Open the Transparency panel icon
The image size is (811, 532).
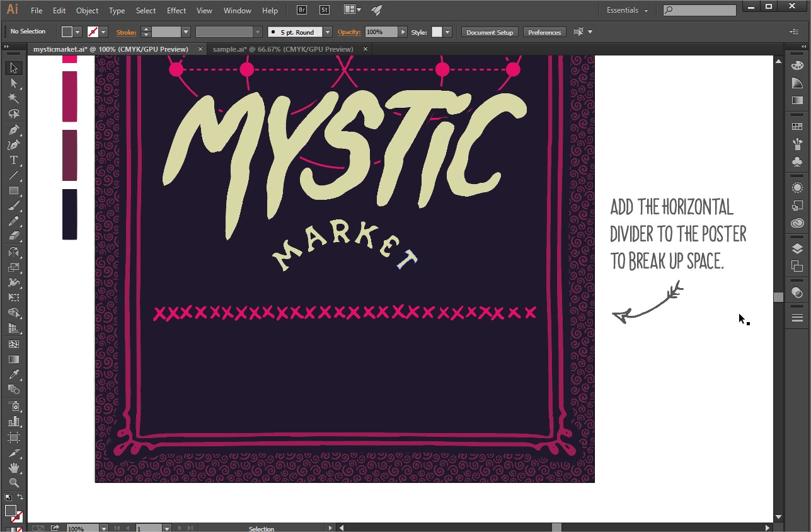[x=797, y=292]
